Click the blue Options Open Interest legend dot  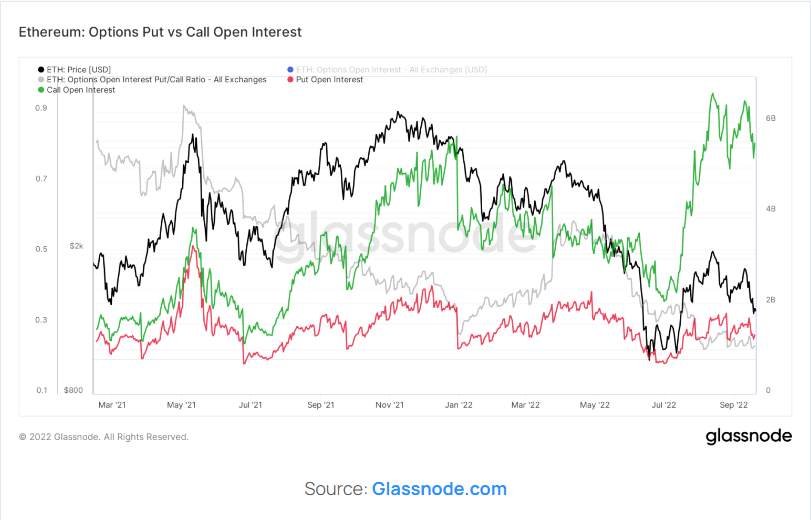[291, 68]
